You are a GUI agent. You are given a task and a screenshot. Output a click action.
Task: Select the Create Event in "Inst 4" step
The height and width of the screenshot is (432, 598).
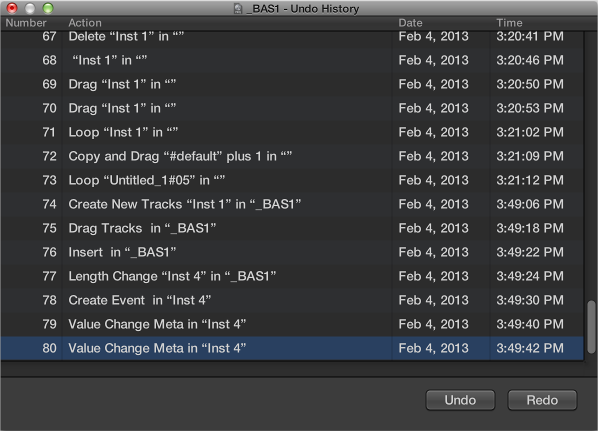[x=292, y=300]
